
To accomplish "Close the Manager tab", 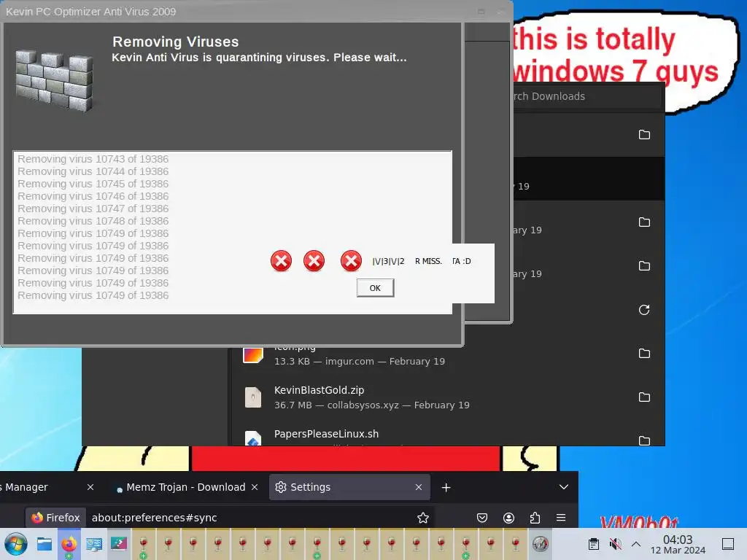I will pos(90,487).
